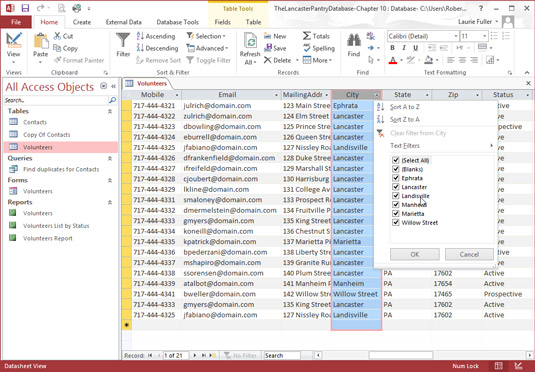
Task: Uncheck the Marietta filter checkbox
Action: click(396, 213)
